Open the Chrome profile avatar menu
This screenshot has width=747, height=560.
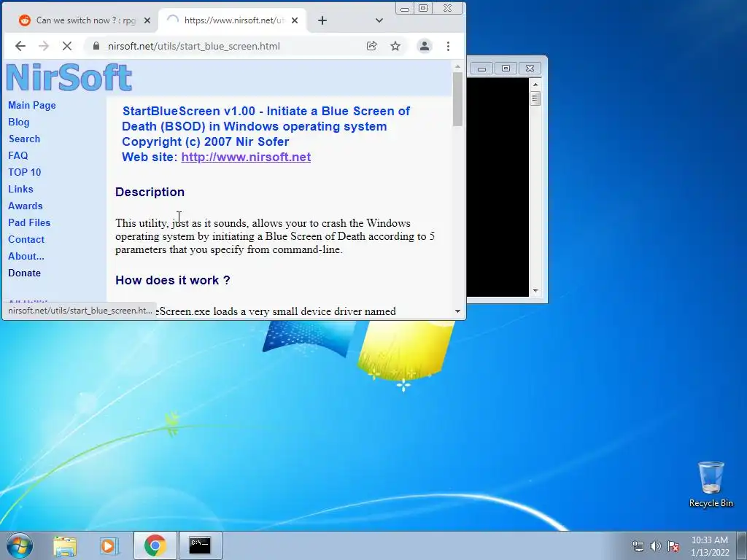(x=424, y=46)
